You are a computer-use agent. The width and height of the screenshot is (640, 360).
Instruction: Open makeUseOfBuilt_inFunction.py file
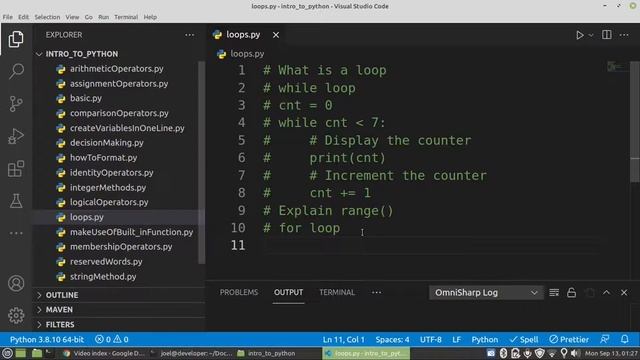pos(131,232)
